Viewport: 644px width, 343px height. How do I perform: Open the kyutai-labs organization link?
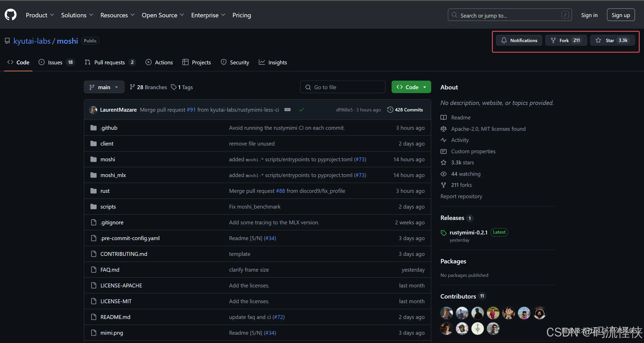32,41
